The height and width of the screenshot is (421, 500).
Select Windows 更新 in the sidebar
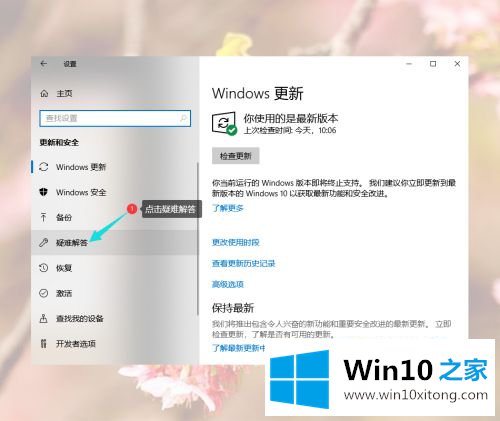(x=115, y=167)
